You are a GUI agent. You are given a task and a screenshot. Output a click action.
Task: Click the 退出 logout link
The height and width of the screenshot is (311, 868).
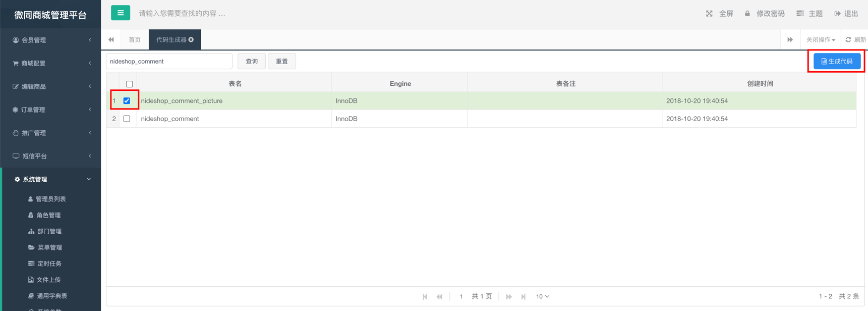pos(851,14)
